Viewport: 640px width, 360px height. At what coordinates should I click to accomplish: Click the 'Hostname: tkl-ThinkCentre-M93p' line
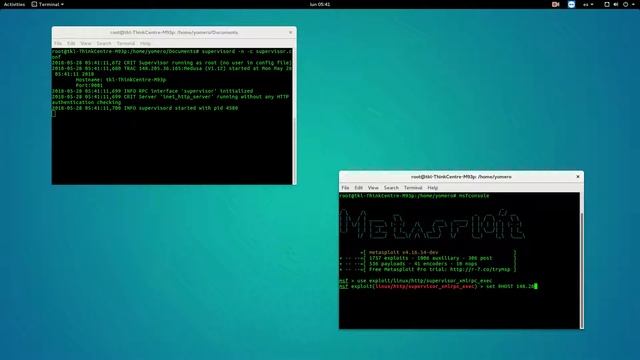pos(121,80)
